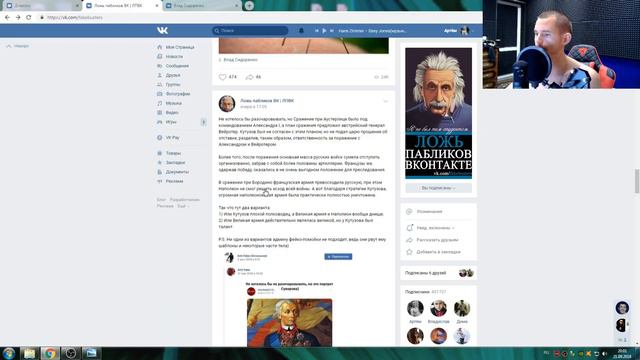640x360 pixels.
Task: Click Влад Сидоренко author link under image
Action: coord(240,60)
